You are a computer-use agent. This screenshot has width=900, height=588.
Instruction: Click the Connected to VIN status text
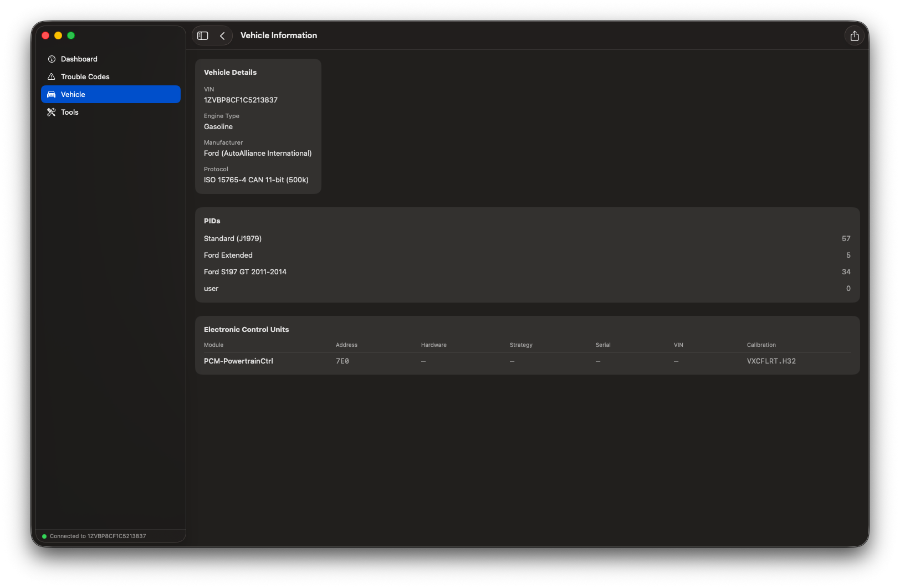point(98,536)
